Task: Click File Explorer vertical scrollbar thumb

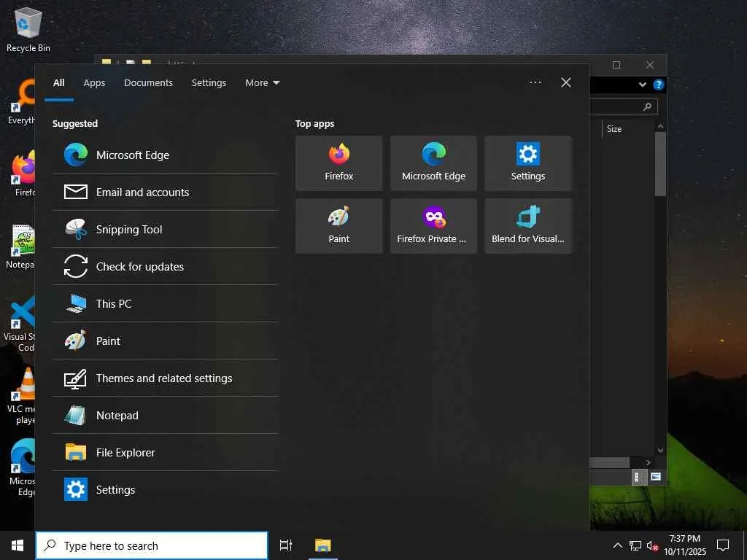Action: [660, 164]
